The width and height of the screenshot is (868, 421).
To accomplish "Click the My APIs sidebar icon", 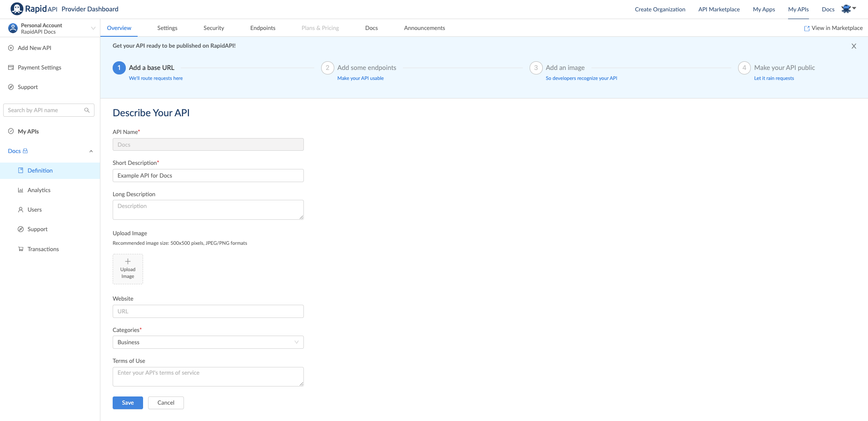I will tap(11, 131).
